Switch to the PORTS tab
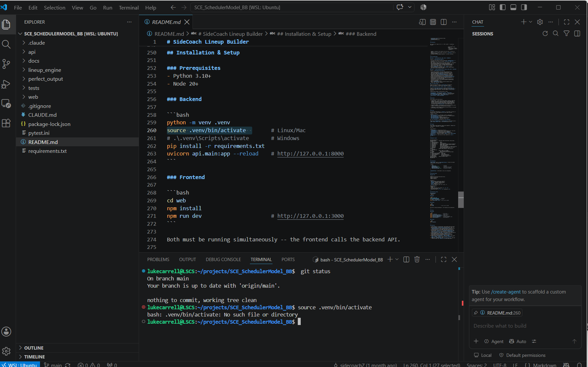The height and width of the screenshot is (367, 588). point(288,259)
